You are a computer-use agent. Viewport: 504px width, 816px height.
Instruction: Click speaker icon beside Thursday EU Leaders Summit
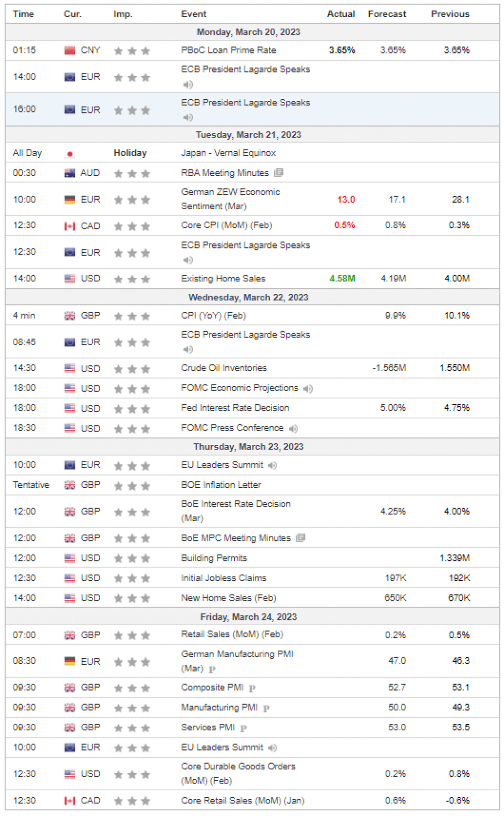point(273,466)
